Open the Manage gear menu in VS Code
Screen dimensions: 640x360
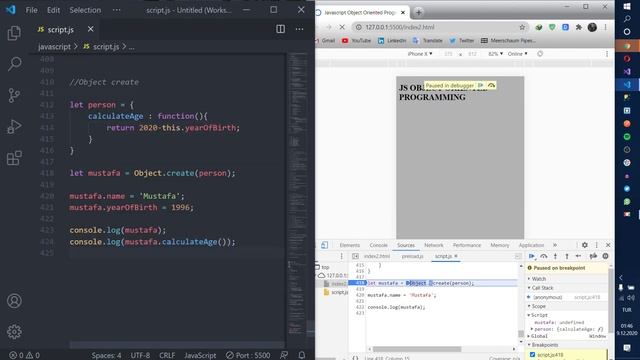coord(14,331)
